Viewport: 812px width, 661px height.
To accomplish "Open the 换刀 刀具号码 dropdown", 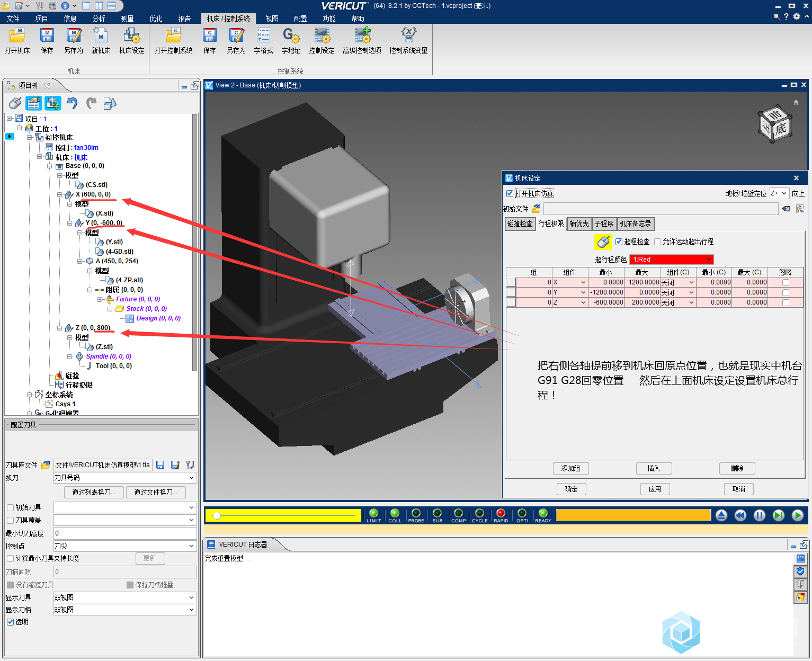I will (x=125, y=478).
